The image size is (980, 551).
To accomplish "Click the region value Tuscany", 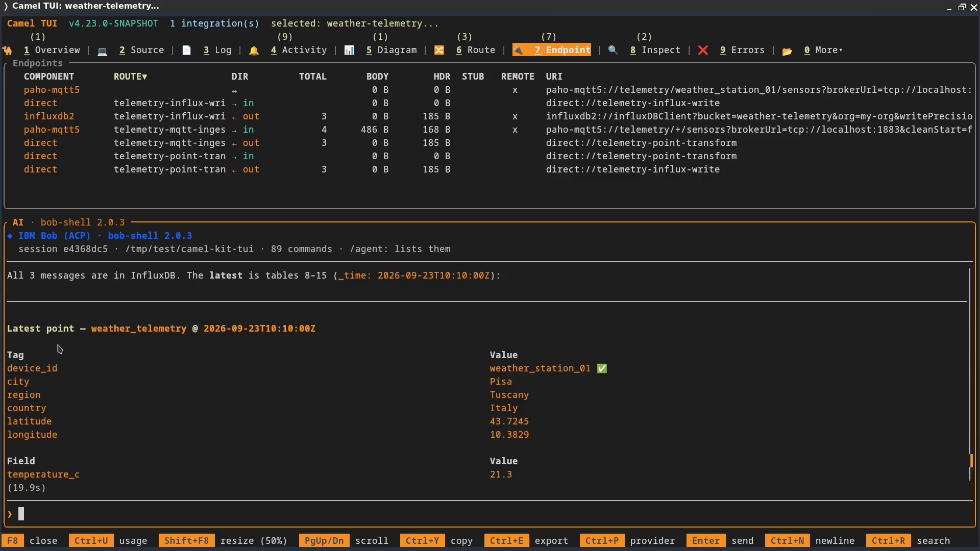I will [509, 395].
